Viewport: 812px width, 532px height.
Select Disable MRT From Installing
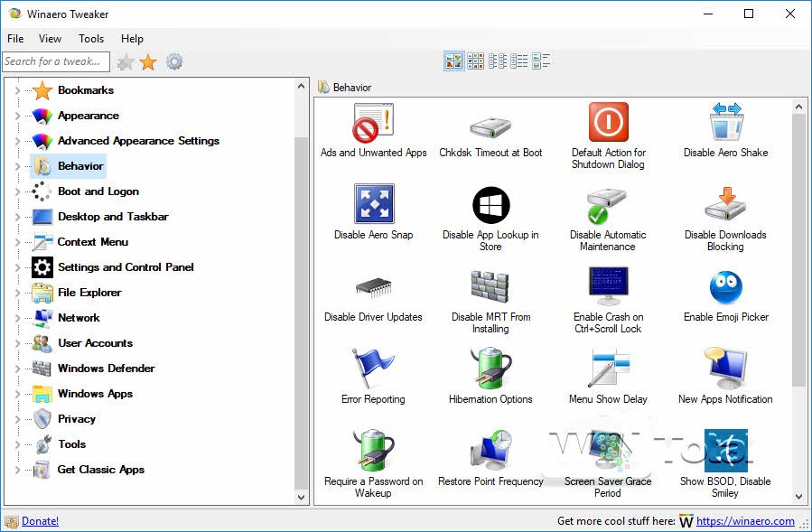490,301
